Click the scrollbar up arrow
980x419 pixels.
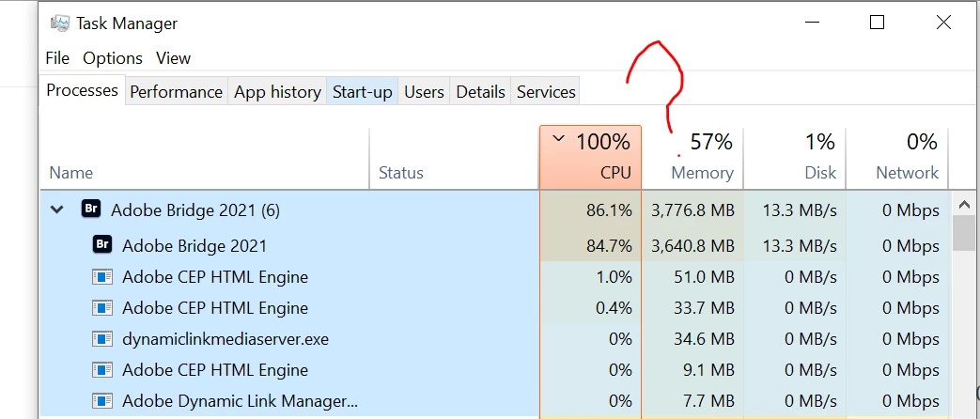pyautogui.click(x=963, y=205)
